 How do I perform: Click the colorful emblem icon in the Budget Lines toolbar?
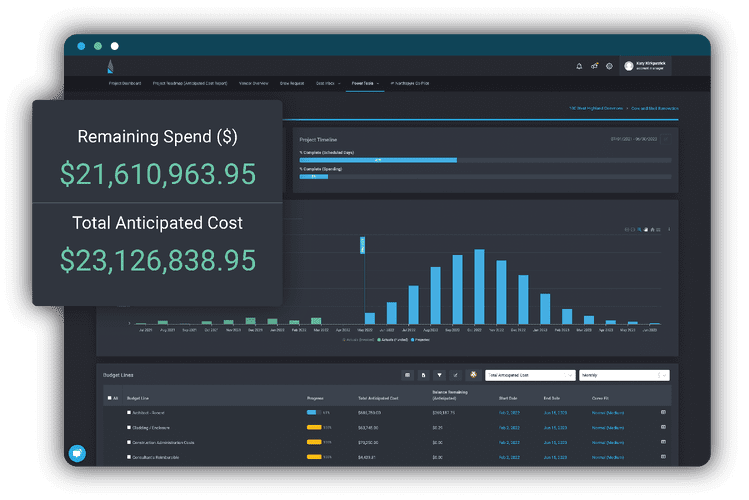tap(473, 375)
